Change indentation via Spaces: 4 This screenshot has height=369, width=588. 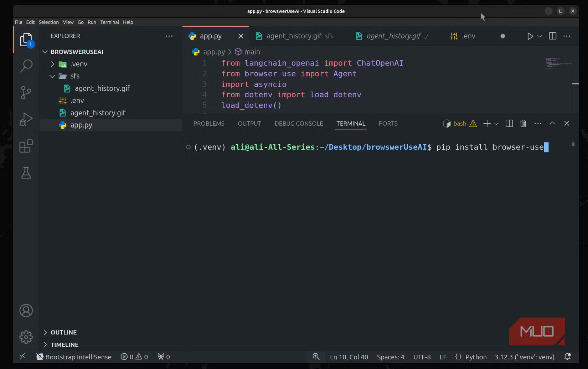391,357
